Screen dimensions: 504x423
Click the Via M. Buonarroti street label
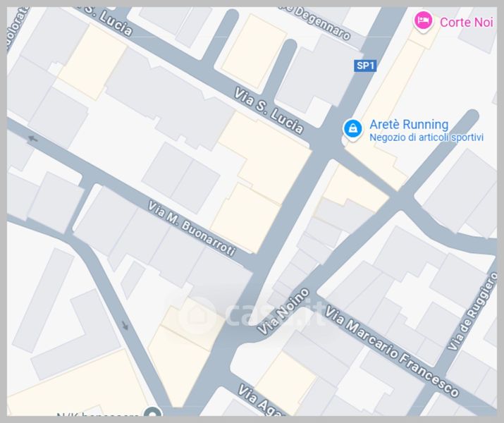click(192, 228)
